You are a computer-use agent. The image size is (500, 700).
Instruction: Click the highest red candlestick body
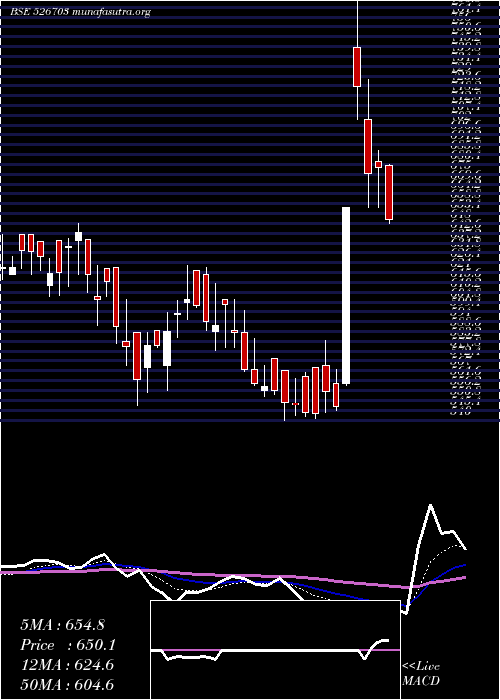click(357, 67)
